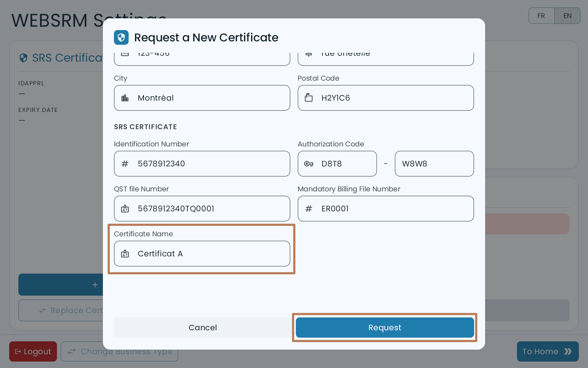Viewport: 588px width, 368px height.
Task: Click the partially visible 123-456 field
Action: [x=202, y=59]
